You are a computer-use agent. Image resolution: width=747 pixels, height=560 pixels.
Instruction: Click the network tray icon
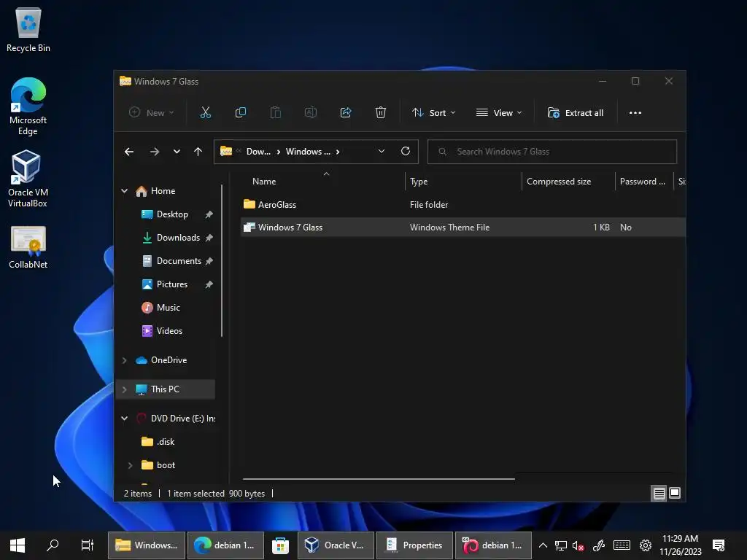(561, 545)
